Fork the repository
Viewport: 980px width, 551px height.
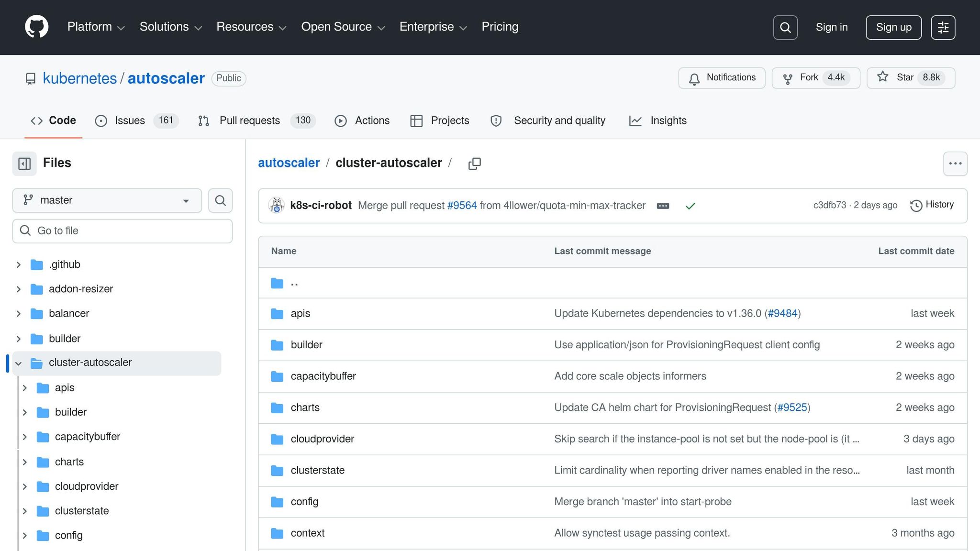click(815, 78)
